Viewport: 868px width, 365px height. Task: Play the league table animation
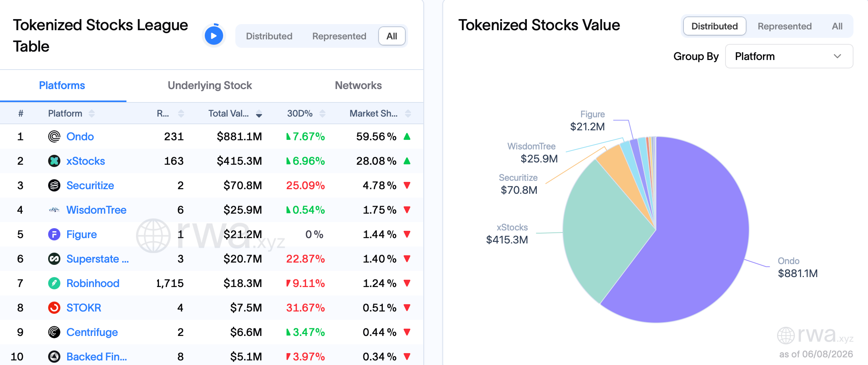pos(214,36)
